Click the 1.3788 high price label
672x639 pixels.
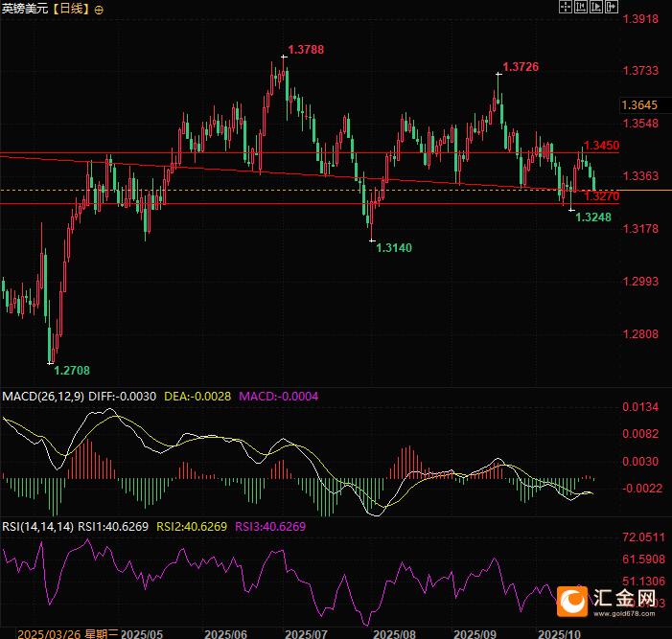tap(306, 50)
